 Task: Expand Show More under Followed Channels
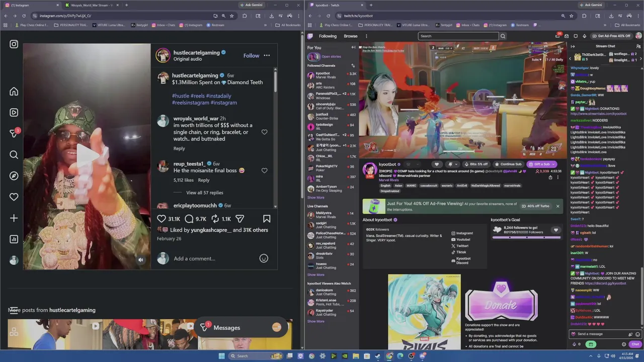click(316, 198)
